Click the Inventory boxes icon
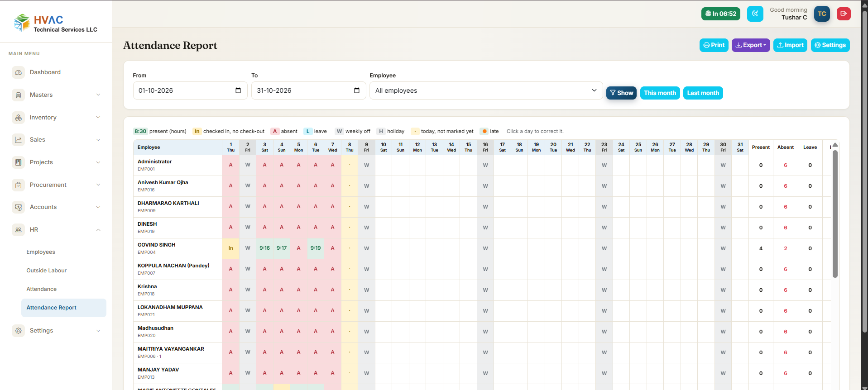Viewport: 868px width, 390px height. point(18,118)
